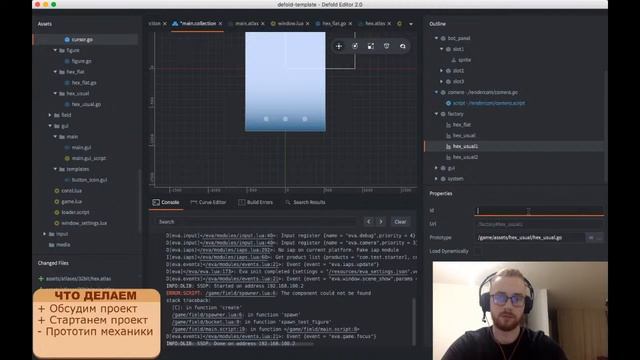This screenshot has width=640, height=360.
Task: Switch to the hex.atlas tab
Action: point(375,24)
